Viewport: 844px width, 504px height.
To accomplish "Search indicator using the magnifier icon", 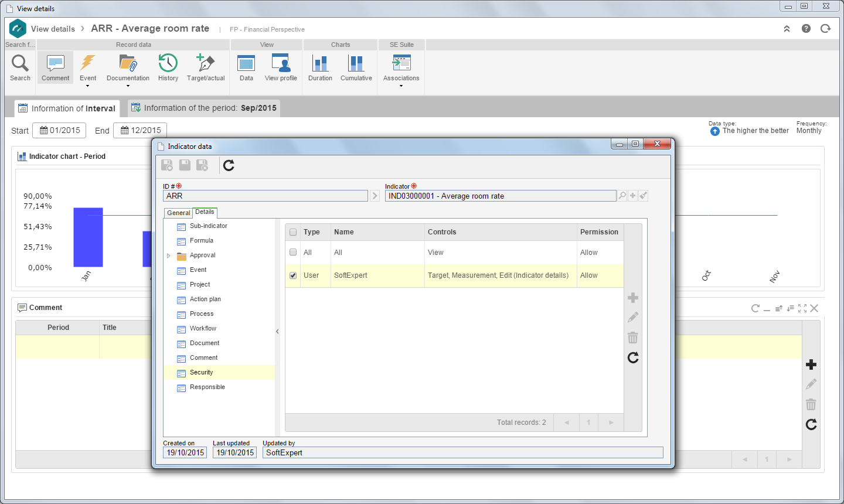I will 622,196.
